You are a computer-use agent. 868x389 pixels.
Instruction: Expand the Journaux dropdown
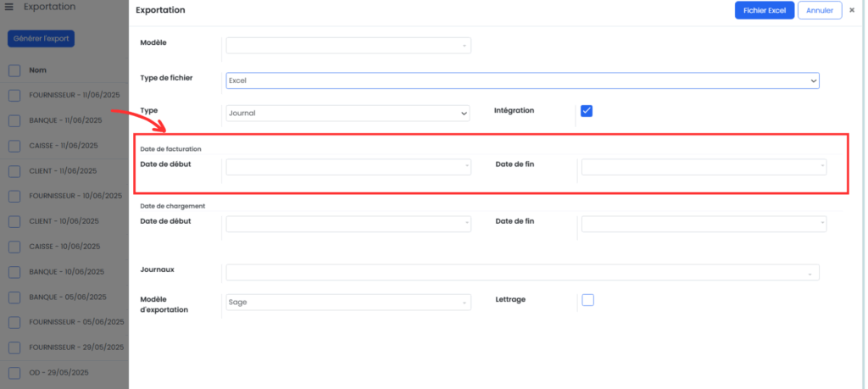(522, 273)
